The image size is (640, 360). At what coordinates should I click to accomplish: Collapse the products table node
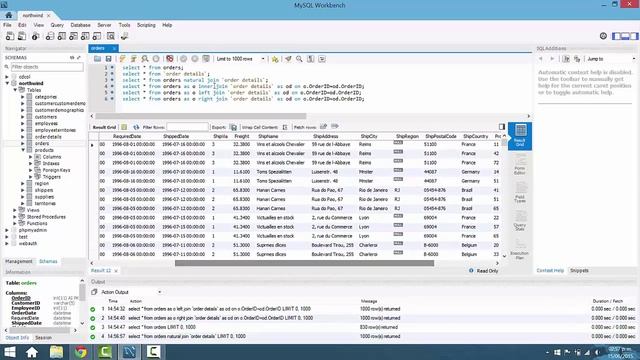(x=23, y=150)
